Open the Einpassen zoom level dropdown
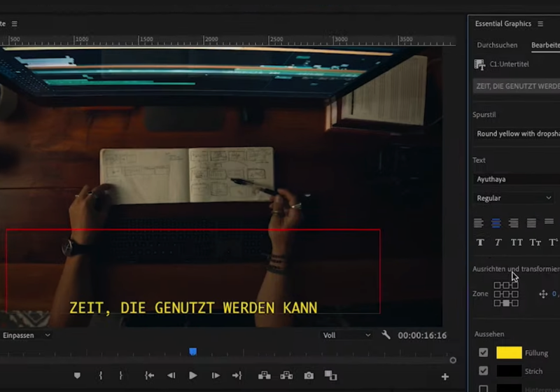This screenshot has width=560, height=392. tap(26, 335)
